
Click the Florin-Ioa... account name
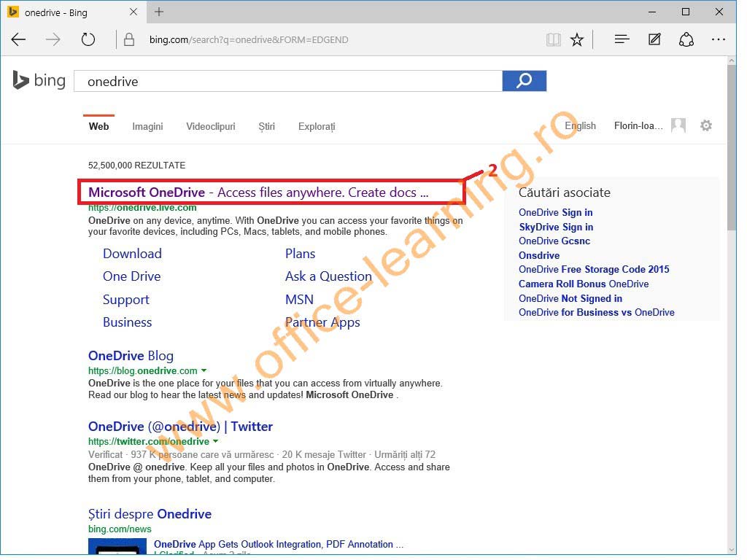638,125
